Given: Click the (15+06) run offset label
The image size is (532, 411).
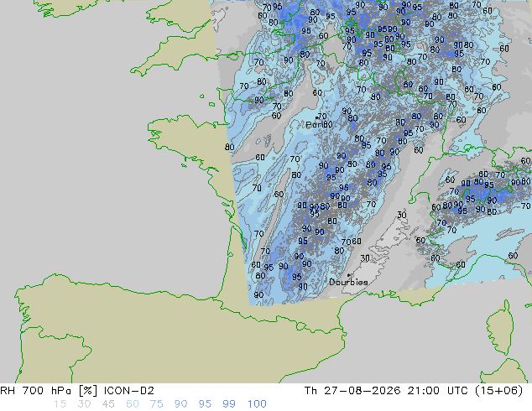Looking at the screenshot, I should coord(498,391).
